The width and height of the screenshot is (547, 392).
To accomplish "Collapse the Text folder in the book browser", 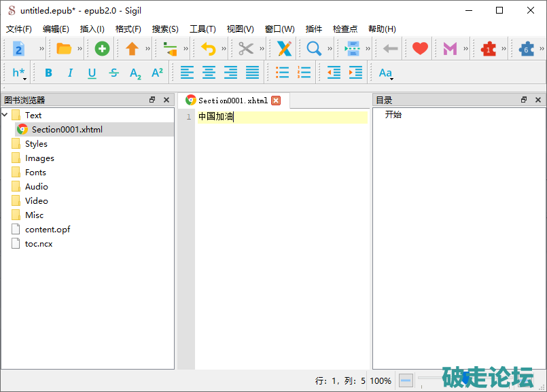I will [5, 115].
